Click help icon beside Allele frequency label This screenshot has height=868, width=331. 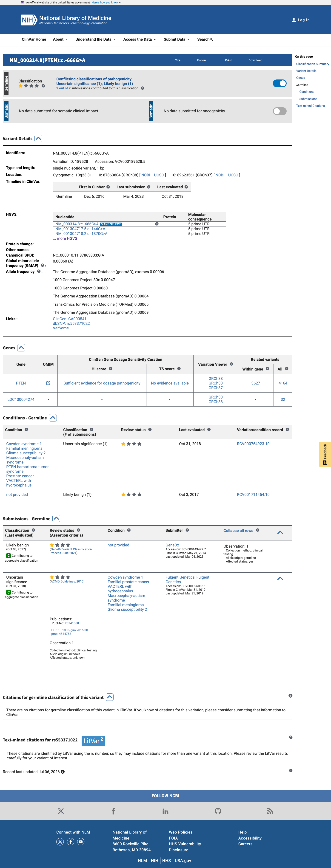39,271
